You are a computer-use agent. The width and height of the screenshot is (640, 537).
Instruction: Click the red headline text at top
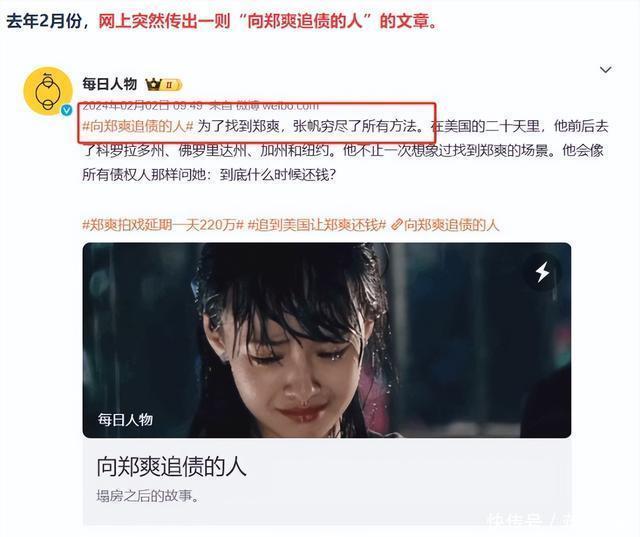click(268, 21)
